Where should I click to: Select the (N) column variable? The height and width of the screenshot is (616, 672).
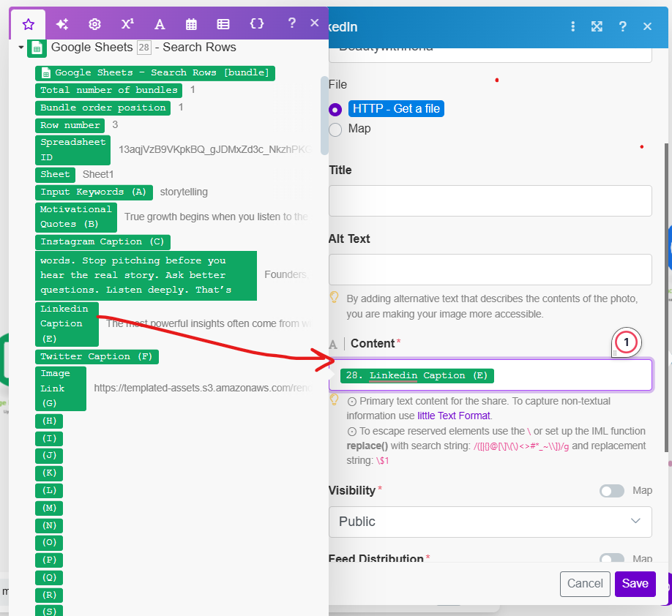click(49, 526)
